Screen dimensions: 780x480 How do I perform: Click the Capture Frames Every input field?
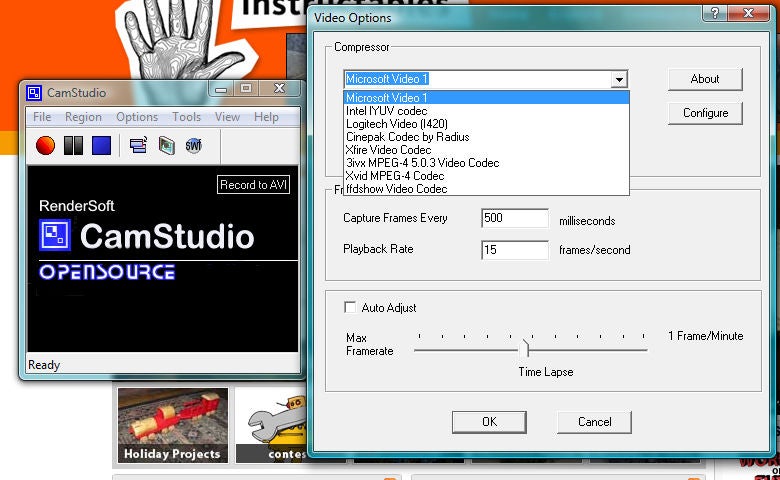click(515, 218)
